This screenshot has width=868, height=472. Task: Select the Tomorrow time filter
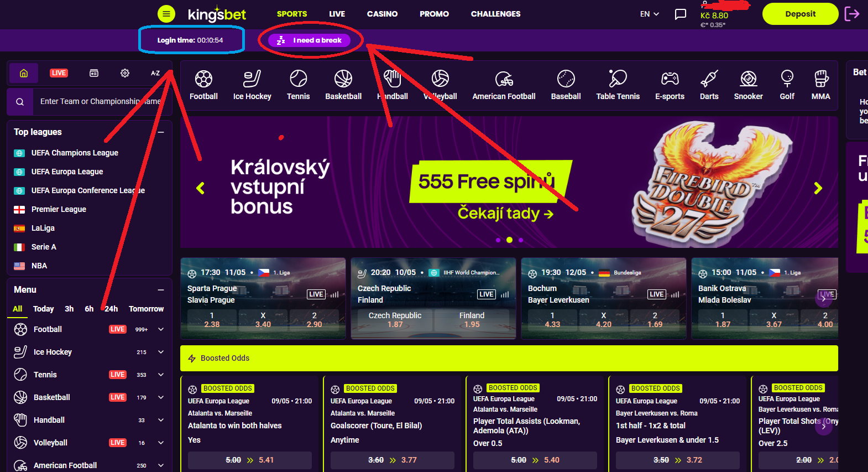coord(146,309)
